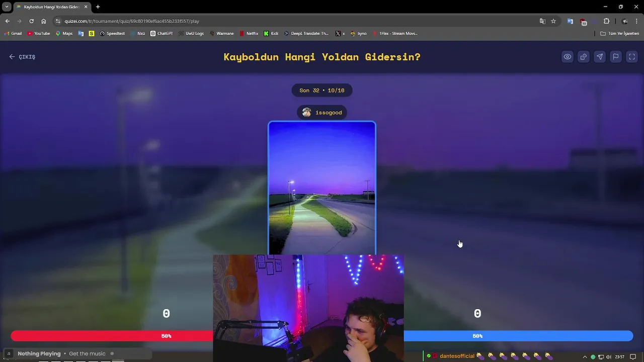
Task: Click the dantesofficial chat username
Action: pyautogui.click(x=457, y=356)
